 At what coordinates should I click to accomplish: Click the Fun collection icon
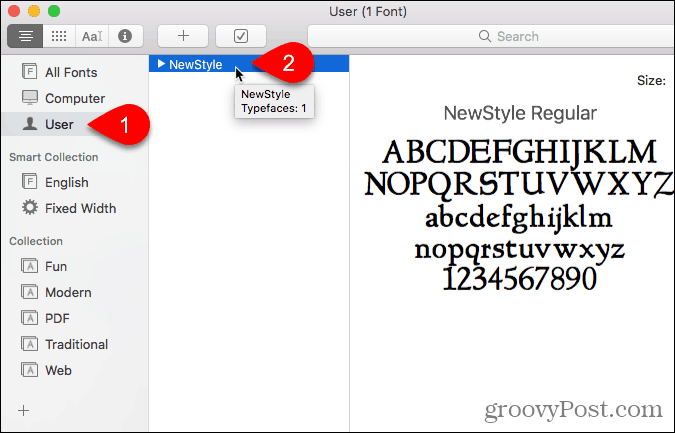pyautogui.click(x=30, y=266)
